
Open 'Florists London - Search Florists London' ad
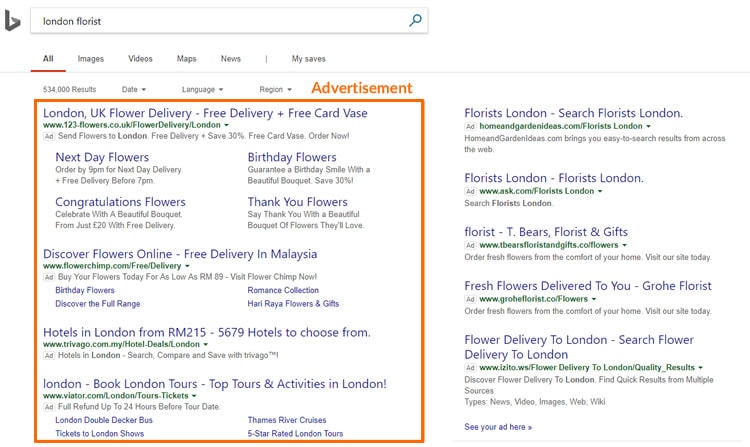pyautogui.click(x=574, y=113)
